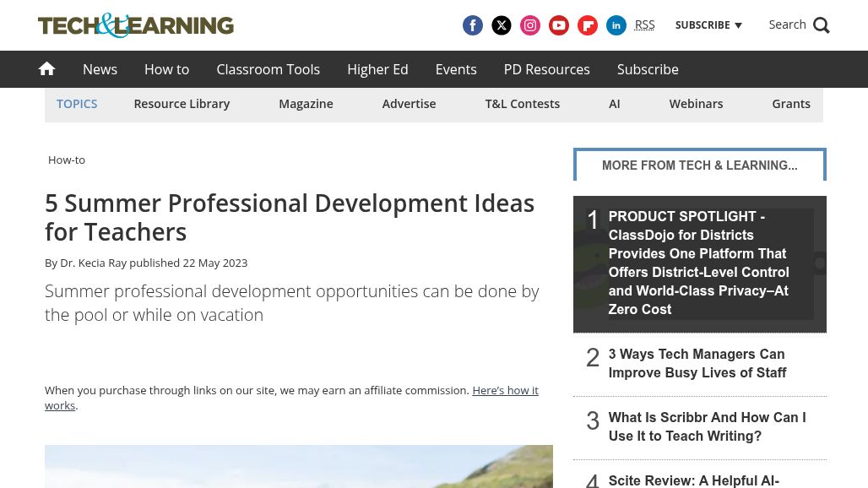868x488 pixels.
Task: Click the Tech & Learning logo
Action: [x=136, y=25]
